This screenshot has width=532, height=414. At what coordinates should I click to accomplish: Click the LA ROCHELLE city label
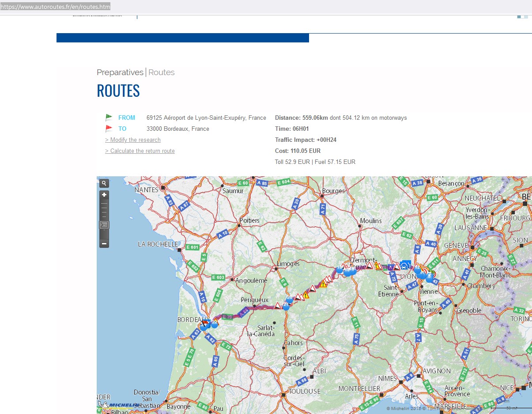[x=158, y=244]
